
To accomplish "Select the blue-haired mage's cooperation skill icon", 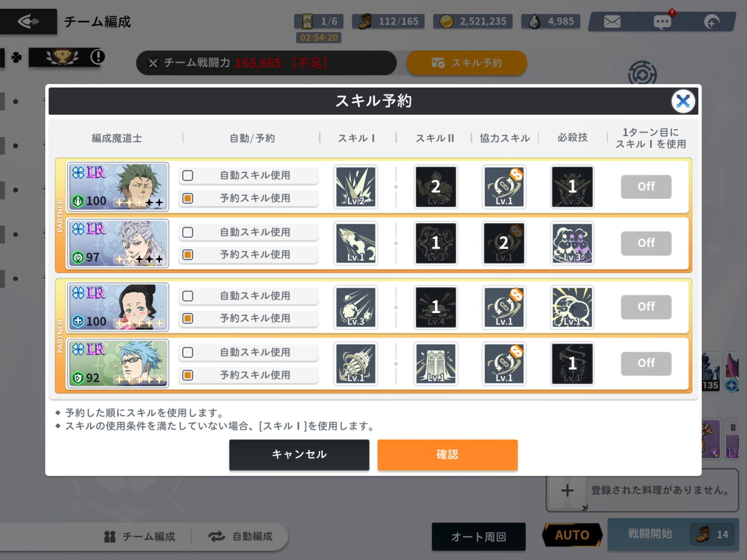I will pyautogui.click(x=504, y=363).
